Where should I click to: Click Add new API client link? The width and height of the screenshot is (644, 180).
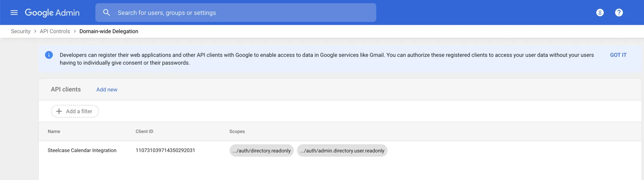107,89
